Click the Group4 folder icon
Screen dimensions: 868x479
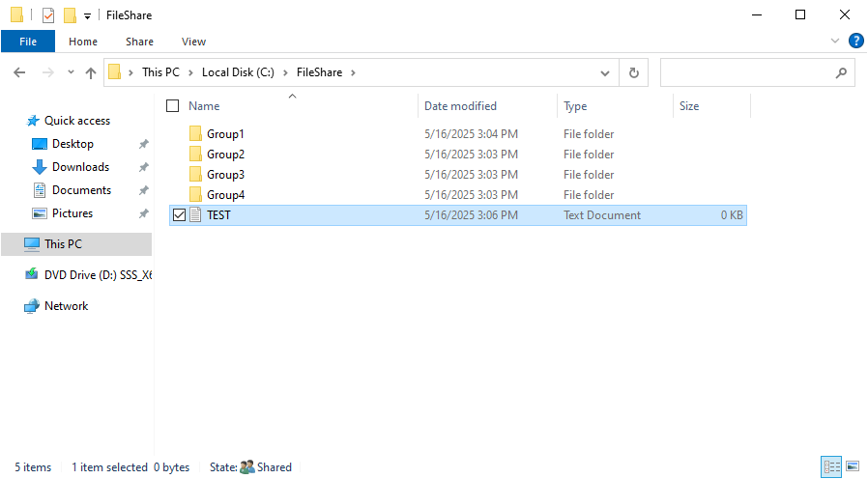pos(195,194)
